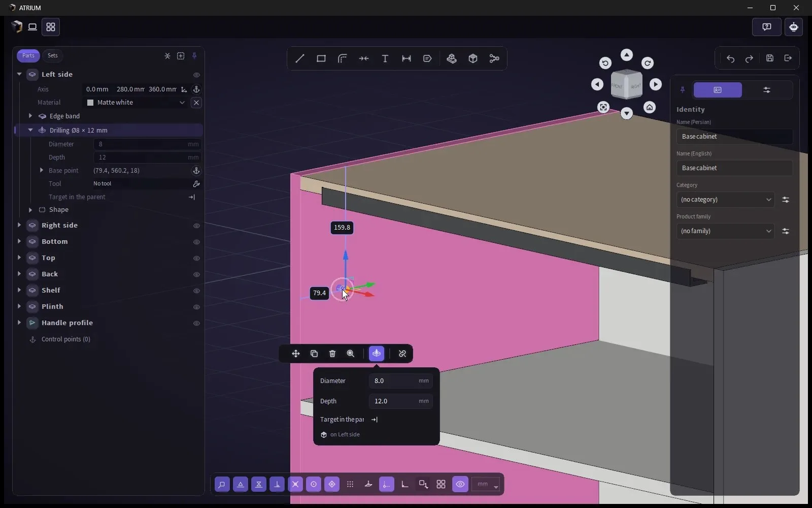Click the zoom-to-selection magnifier icon
This screenshot has width=812, height=508.
coord(351,354)
